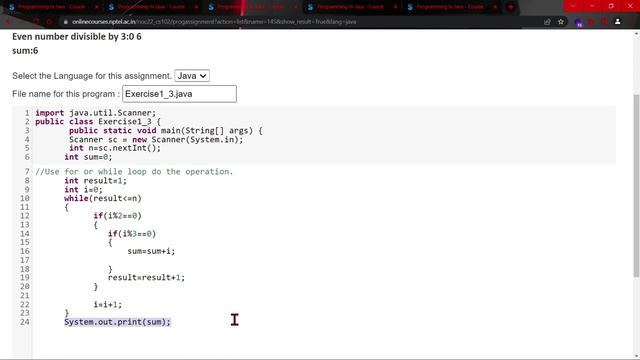This screenshot has height=360, width=640.
Task: Reload the page with the refresh icon
Action: pos(37,22)
